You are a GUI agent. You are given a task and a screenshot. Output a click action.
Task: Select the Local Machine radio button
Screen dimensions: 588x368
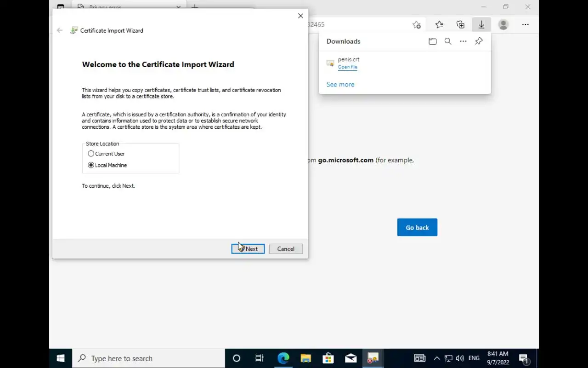[91, 165]
